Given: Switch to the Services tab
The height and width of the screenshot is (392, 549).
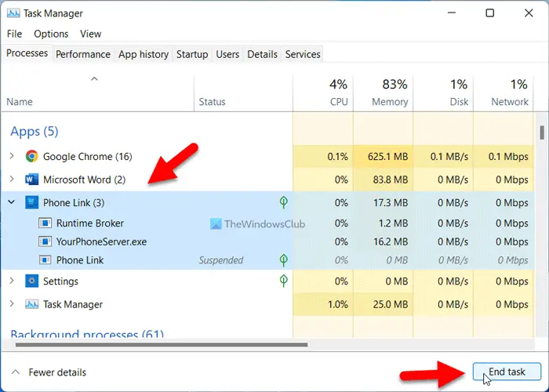Looking at the screenshot, I should coord(303,54).
